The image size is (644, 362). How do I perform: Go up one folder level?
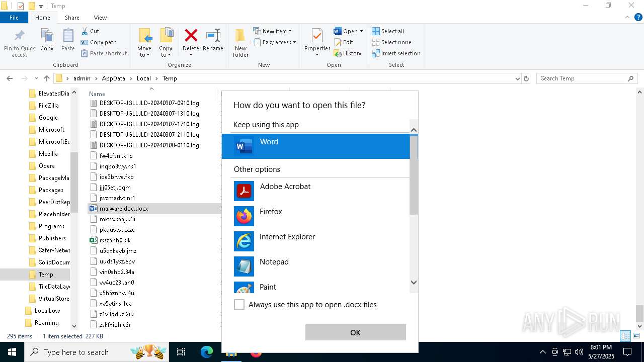pyautogui.click(x=47, y=78)
